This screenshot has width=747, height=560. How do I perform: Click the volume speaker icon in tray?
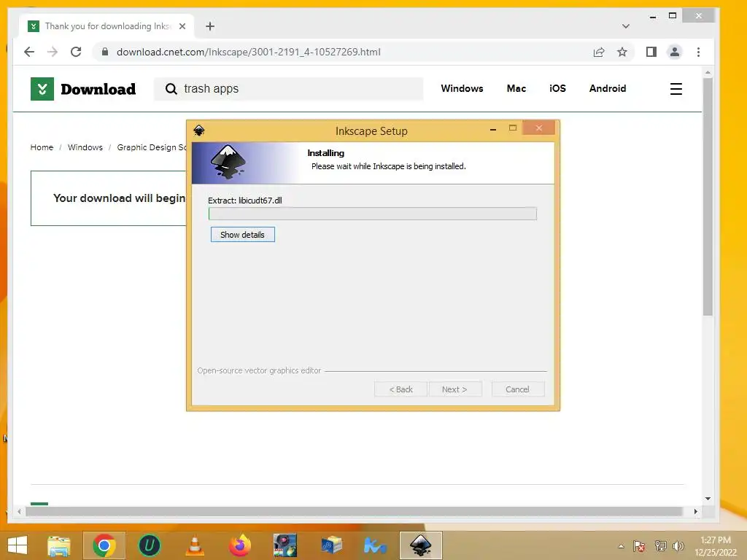pyautogui.click(x=678, y=546)
